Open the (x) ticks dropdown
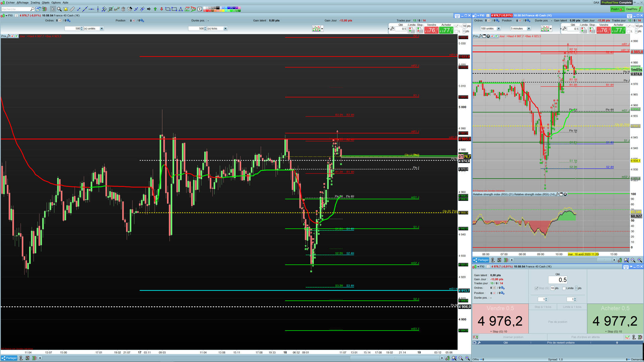This screenshot has width=644, height=362. (x=225, y=28)
